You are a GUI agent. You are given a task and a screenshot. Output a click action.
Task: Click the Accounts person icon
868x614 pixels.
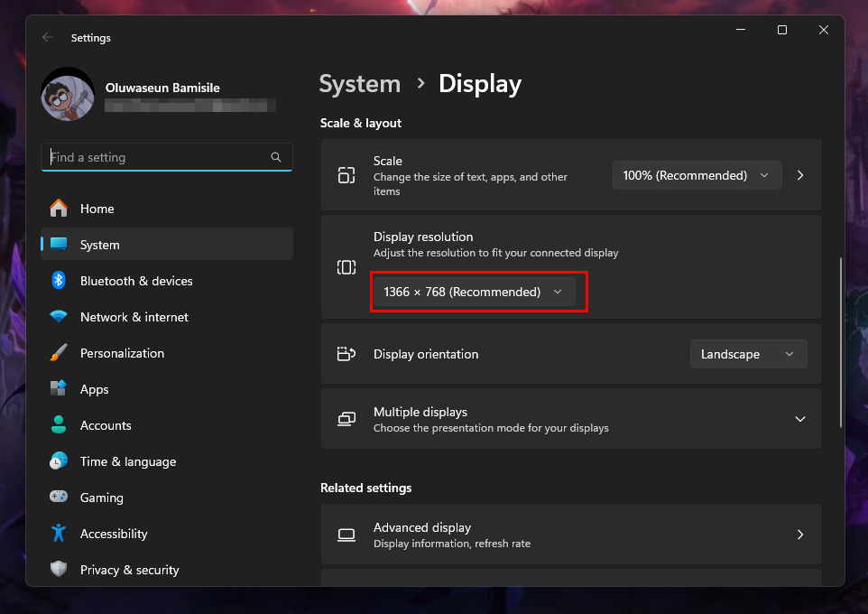[59, 425]
